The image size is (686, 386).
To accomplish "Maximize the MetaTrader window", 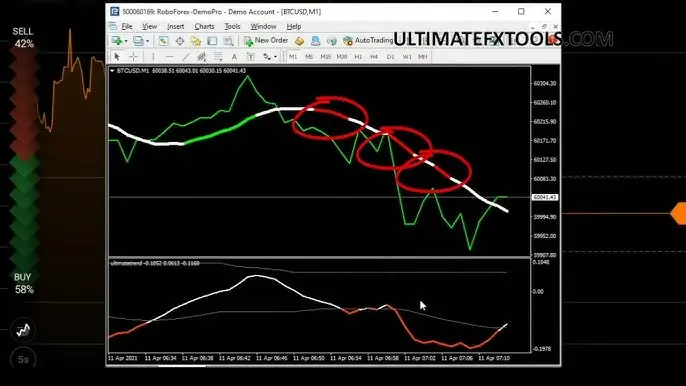I will 521,11.
